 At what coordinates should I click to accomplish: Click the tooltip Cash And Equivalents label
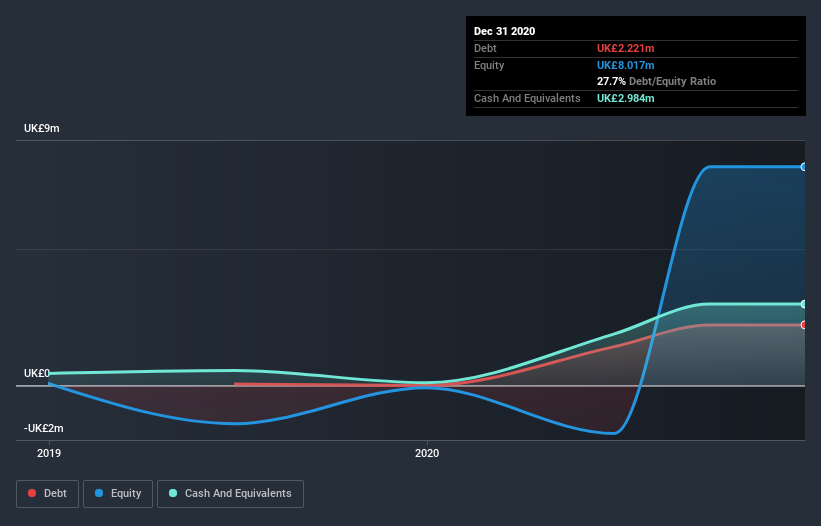[x=527, y=98]
